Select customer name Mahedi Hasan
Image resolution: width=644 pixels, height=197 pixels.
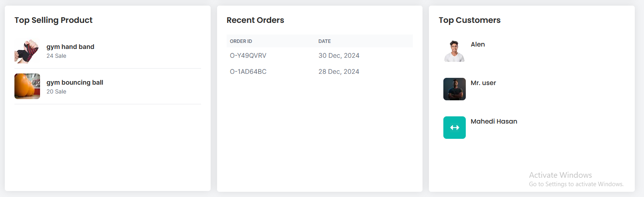click(494, 122)
